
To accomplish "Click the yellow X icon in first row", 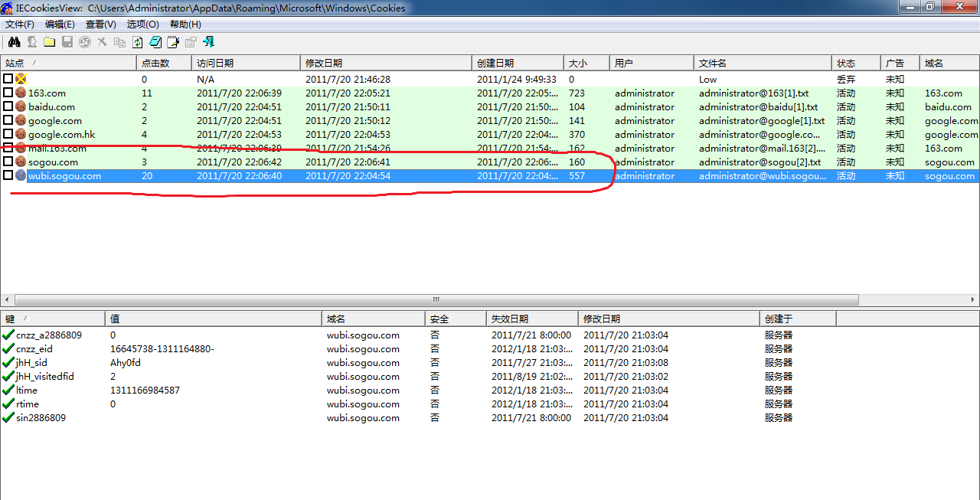I will (21, 79).
